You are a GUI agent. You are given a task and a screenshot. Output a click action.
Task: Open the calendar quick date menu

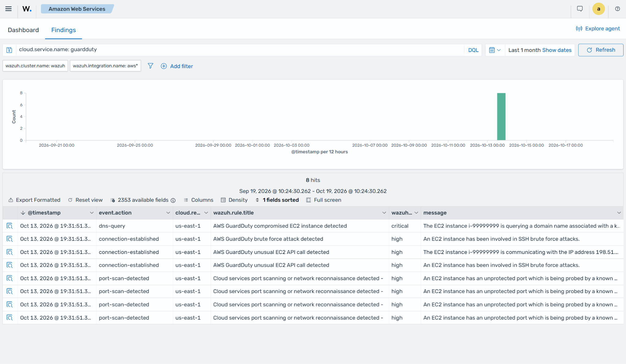495,50
